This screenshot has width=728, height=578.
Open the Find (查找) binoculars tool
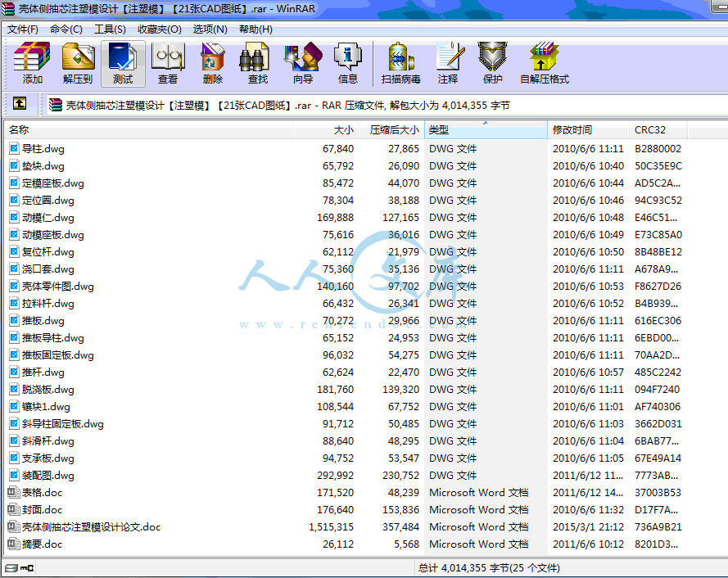point(258,64)
